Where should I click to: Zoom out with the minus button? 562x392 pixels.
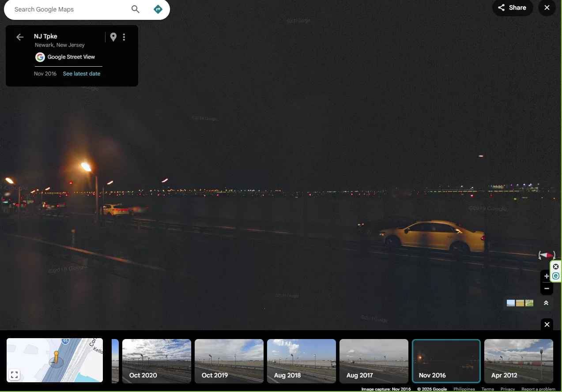click(547, 289)
